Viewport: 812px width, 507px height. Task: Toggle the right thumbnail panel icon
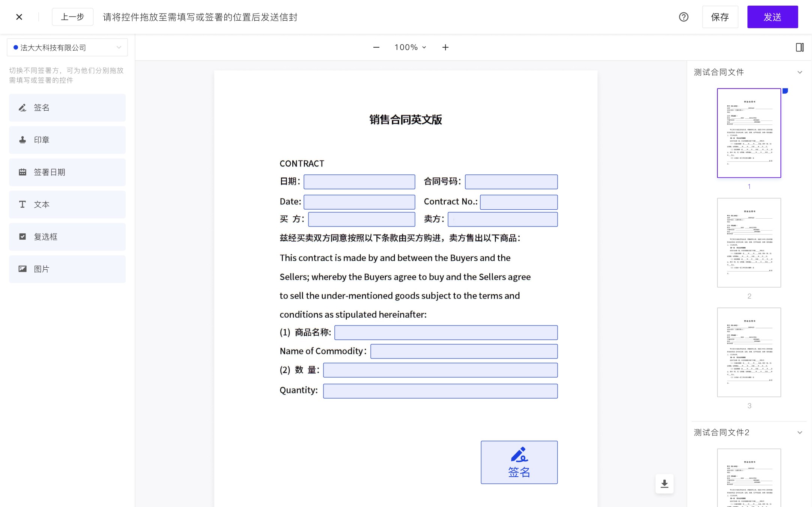tap(799, 47)
